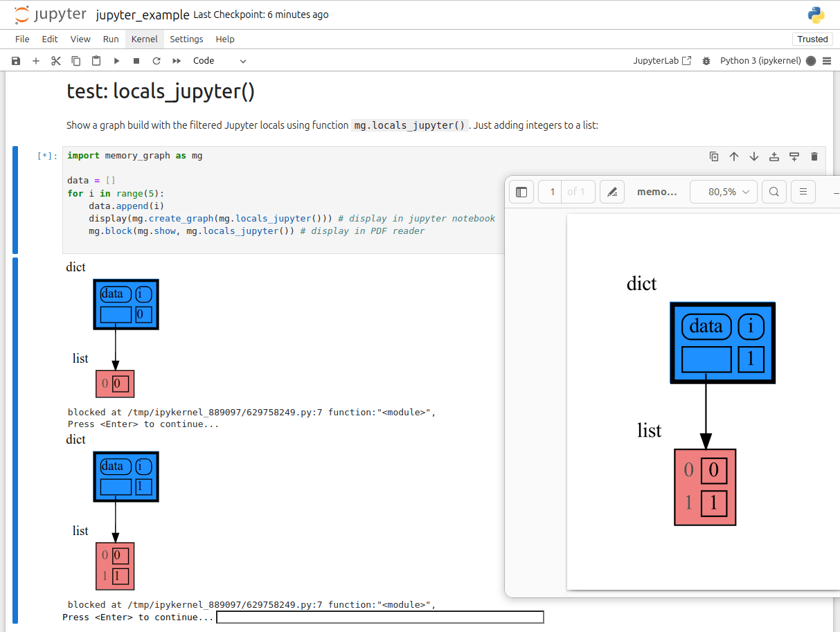Image resolution: width=840 pixels, height=632 pixels.
Task: Enable the debugger bug icon
Action: 706,61
